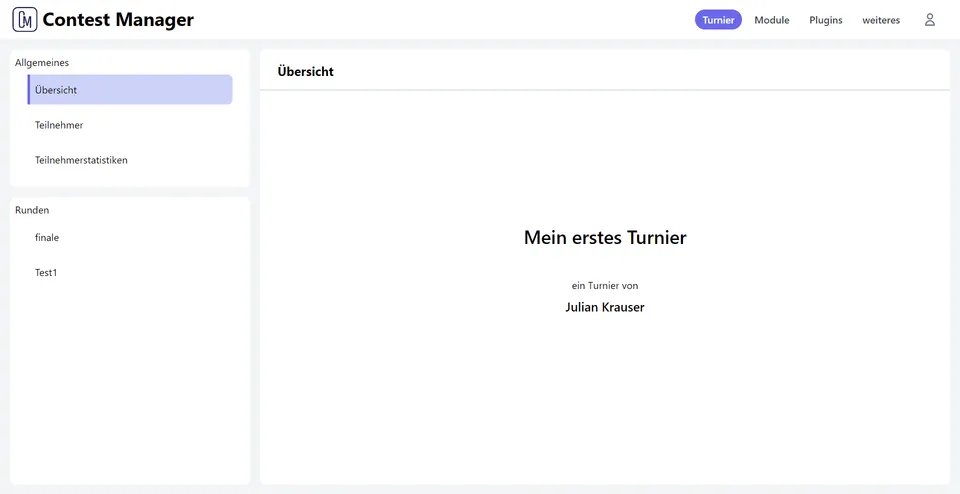
Task: Click the name Julian Krauser
Action: tap(605, 307)
